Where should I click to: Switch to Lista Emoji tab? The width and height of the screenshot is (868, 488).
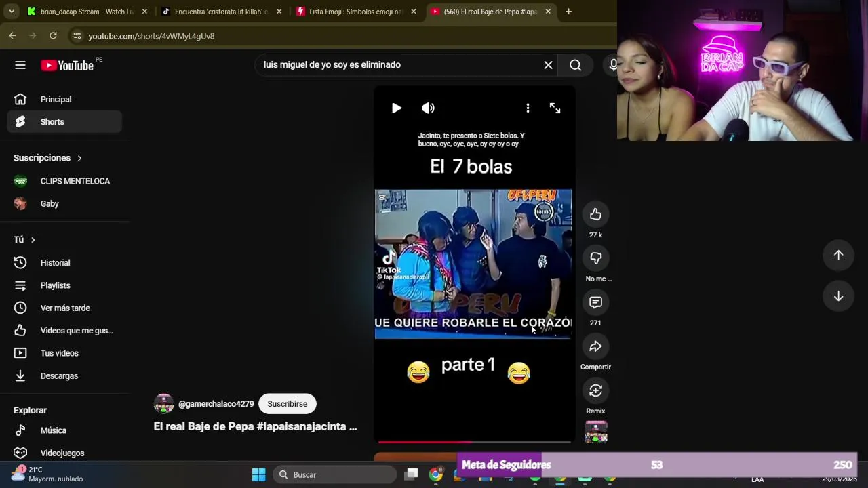[356, 12]
